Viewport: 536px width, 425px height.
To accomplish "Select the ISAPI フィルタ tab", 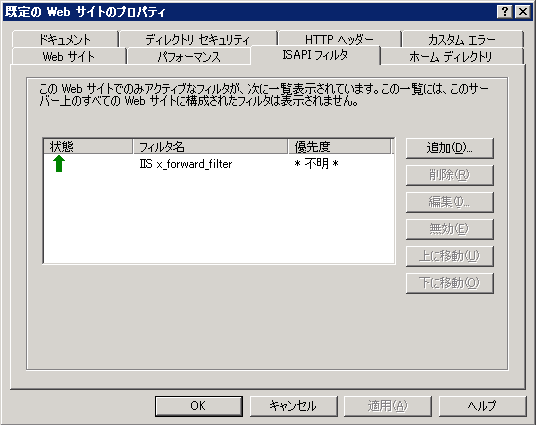I will tap(315, 55).
